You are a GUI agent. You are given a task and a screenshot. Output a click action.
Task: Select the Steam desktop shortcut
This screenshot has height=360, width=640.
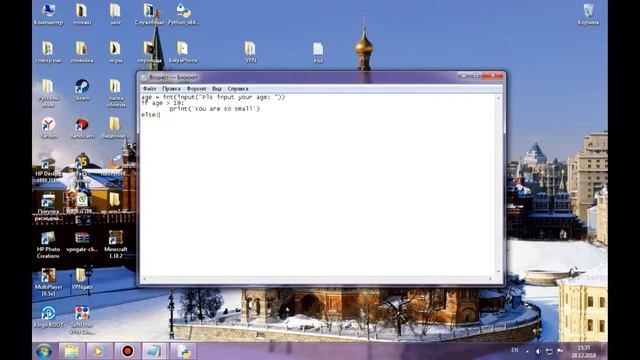click(82, 90)
